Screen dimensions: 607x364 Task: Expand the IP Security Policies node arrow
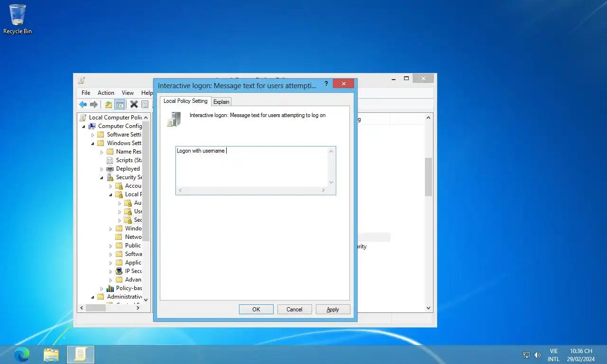point(110,271)
